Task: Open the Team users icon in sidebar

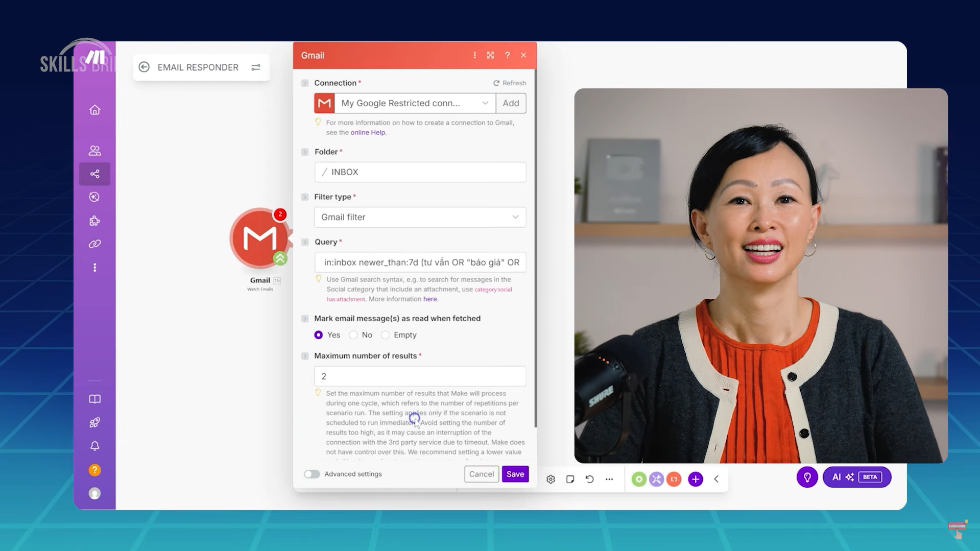Action: pyautogui.click(x=94, y=151)
